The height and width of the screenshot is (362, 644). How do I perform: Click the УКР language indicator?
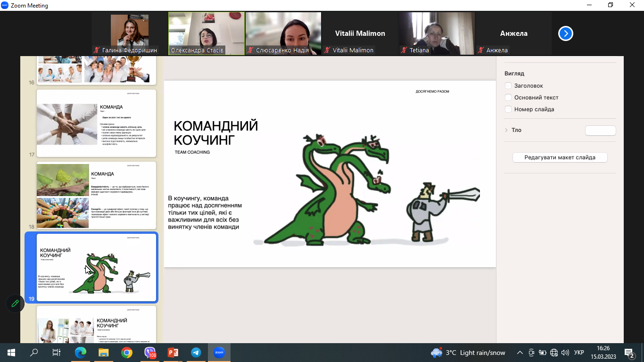(579, 353)
